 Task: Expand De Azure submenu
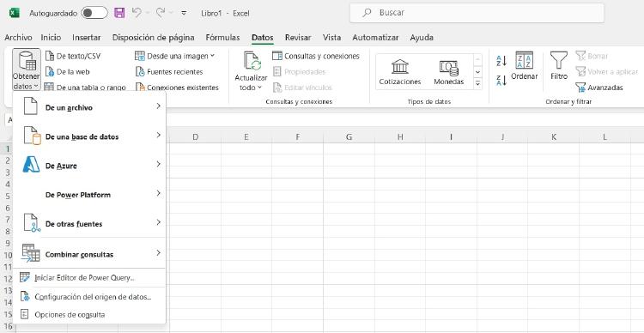pos(89,166)
